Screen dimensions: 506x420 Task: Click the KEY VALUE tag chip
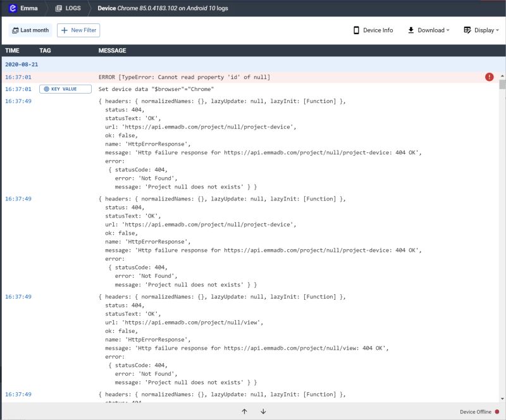pyautogui.click(x=65, y=89)
